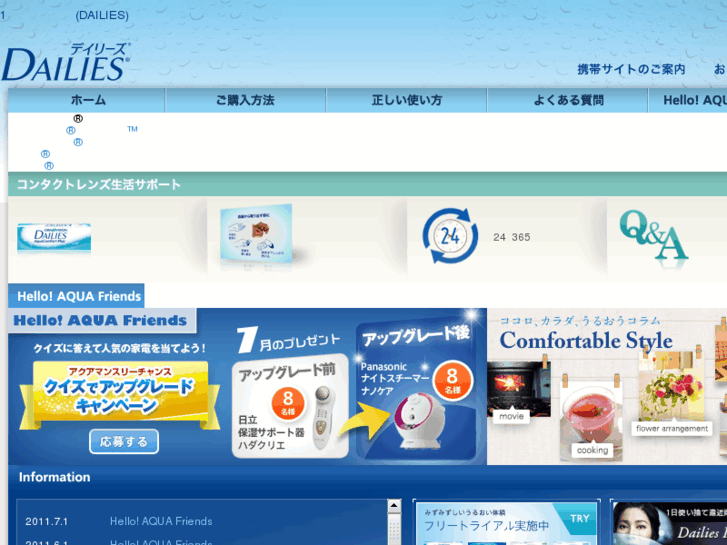Click the DAILIES logo
The image size is (727, 545).
(x=66, y=62)
